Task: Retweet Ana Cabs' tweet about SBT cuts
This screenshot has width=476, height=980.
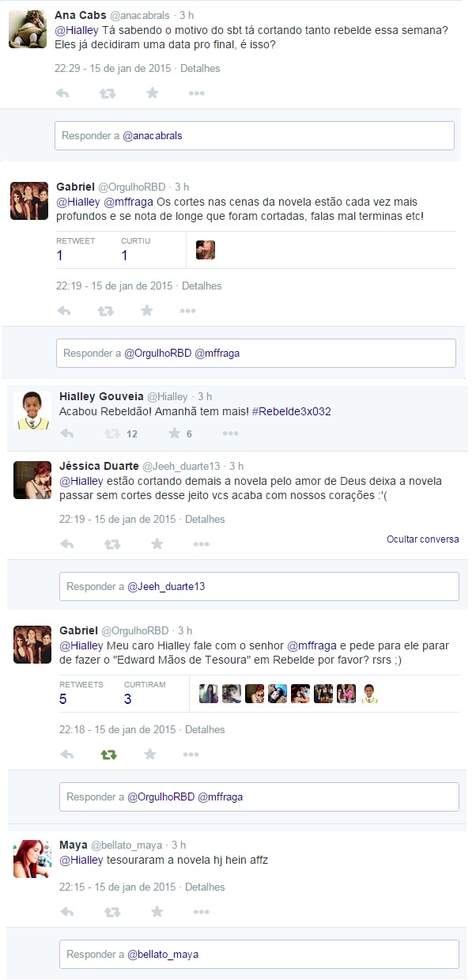Action: pyautogui.click(x=107, y=93)
